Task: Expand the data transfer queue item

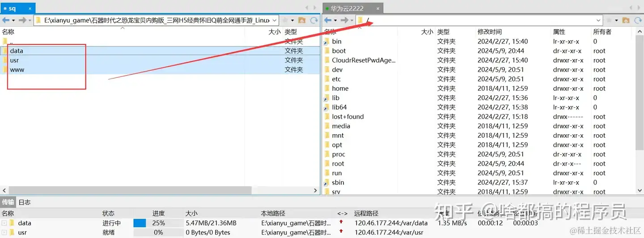Action: point(4,223)
